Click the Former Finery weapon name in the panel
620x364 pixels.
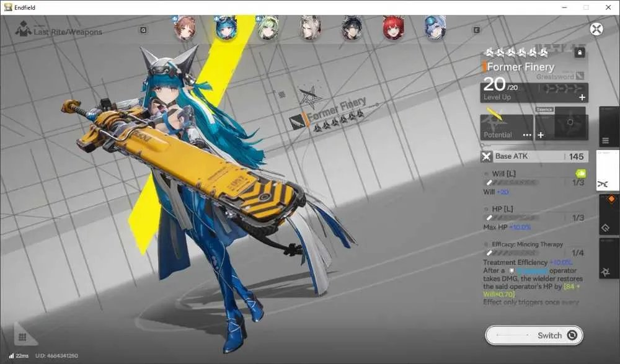tap(520, 67)
